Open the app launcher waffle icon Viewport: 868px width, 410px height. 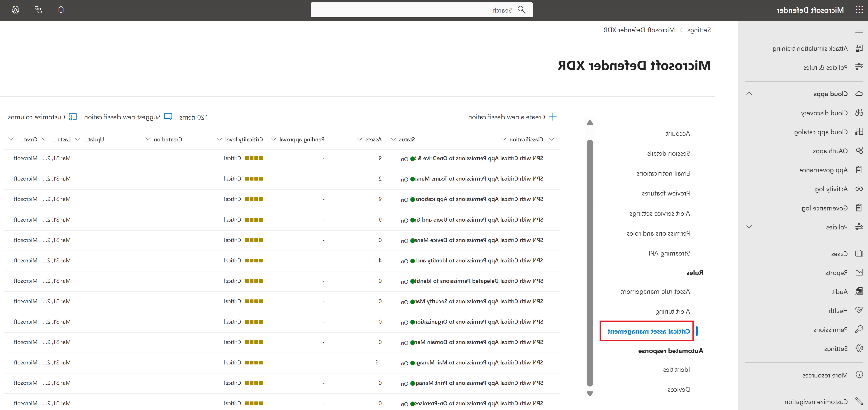coord(859,10)
